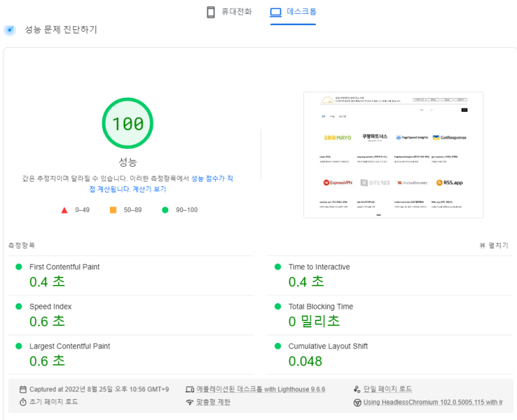517x420 pixels.
Task: Click green status dot beside Cumulative Layout Shift
Action: pyautogui.click(x=278, y=346)
